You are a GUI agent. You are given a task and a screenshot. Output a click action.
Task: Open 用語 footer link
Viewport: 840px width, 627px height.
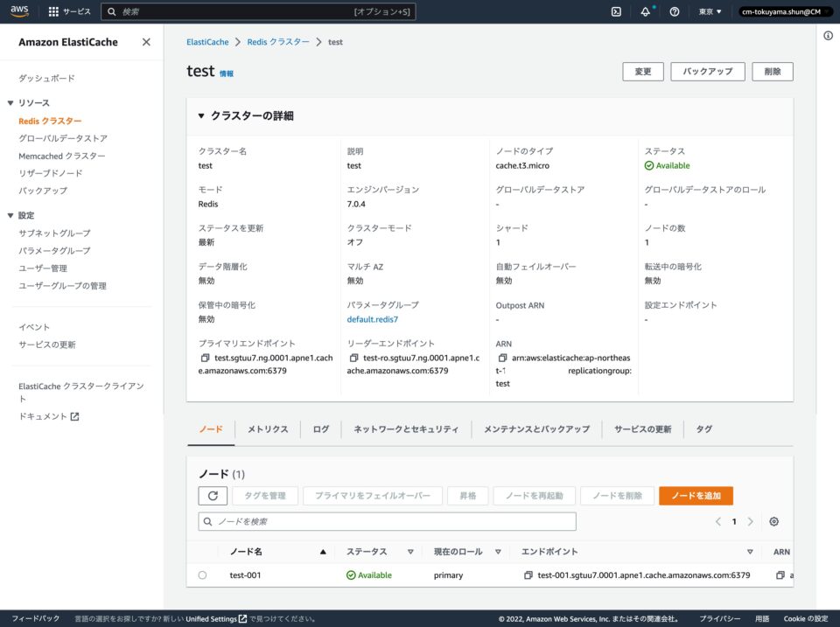click(762, 619)
